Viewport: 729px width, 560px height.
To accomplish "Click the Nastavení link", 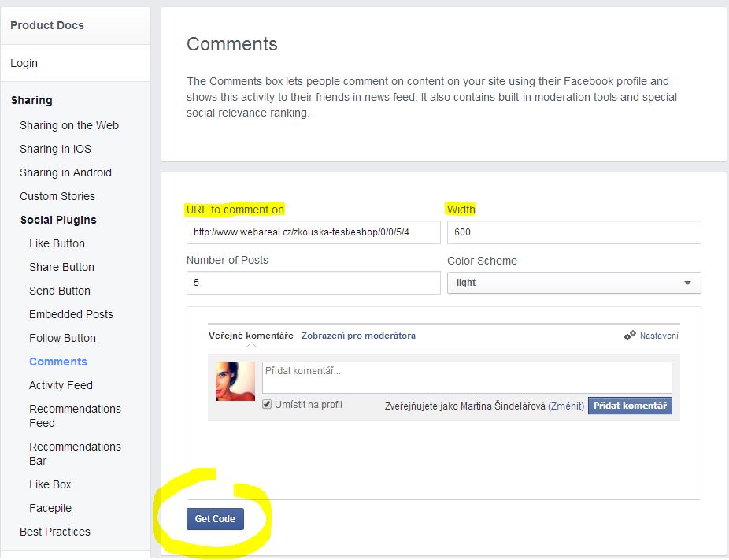I will [659, 336].
